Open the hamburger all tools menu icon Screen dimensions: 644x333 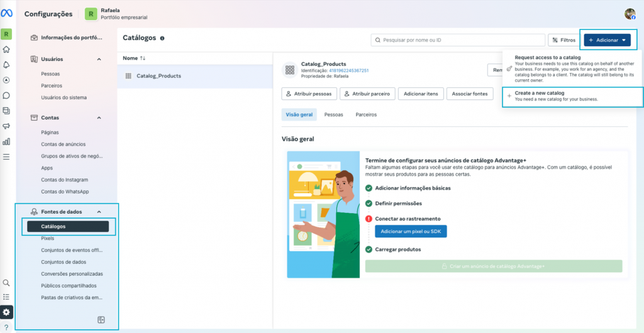(6, 156)
